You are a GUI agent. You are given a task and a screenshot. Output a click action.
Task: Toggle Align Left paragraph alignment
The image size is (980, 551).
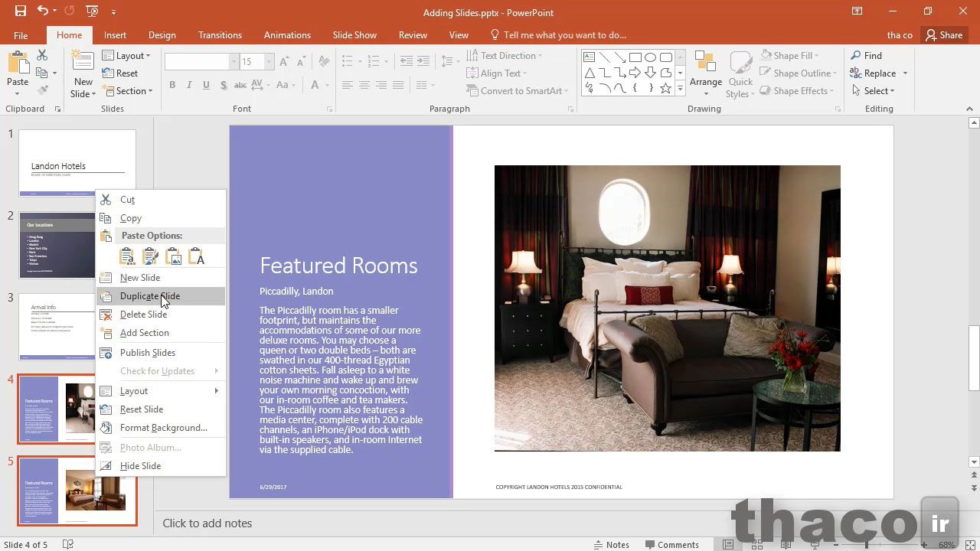coord(348,85)
